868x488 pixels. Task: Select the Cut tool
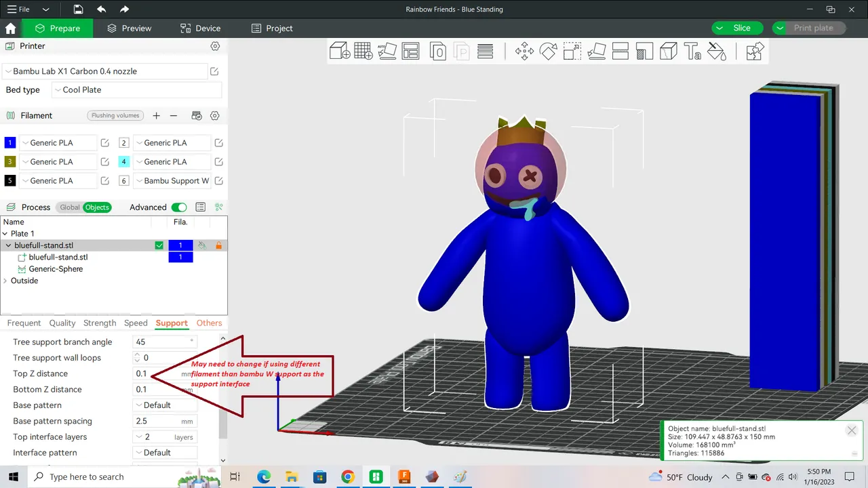[620, 51]
